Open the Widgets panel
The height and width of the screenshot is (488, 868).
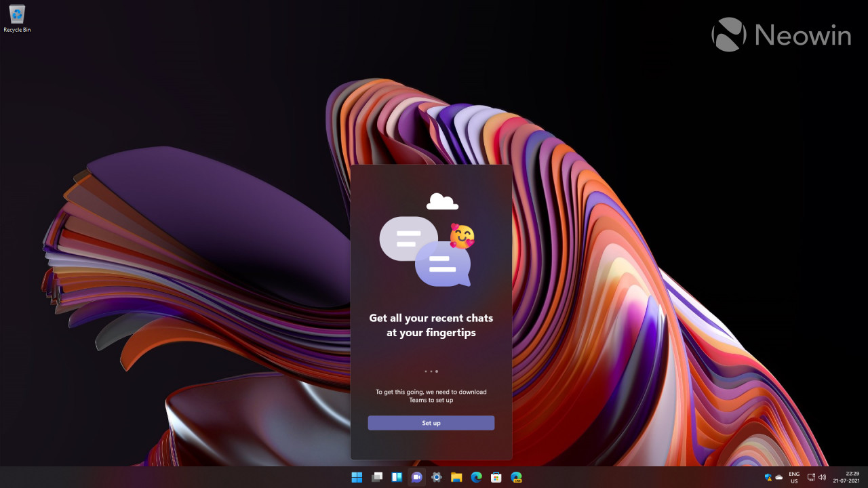tap(397, 476)
